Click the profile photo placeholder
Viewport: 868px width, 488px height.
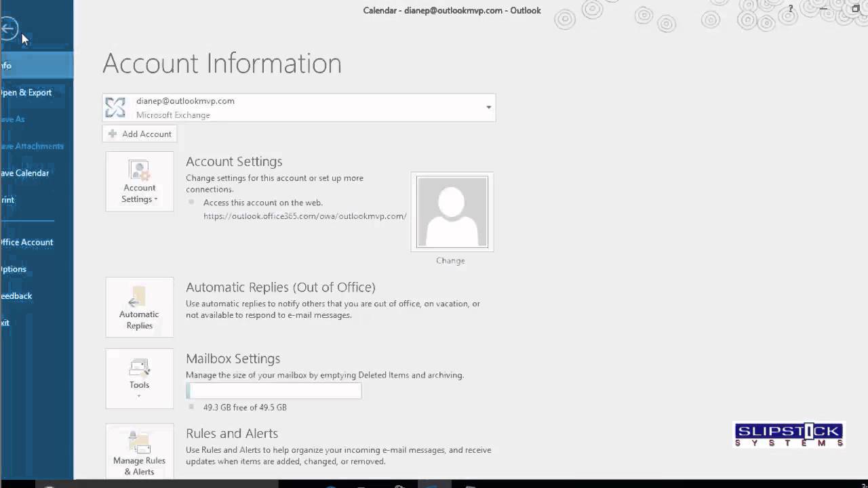tap(452, 212)
